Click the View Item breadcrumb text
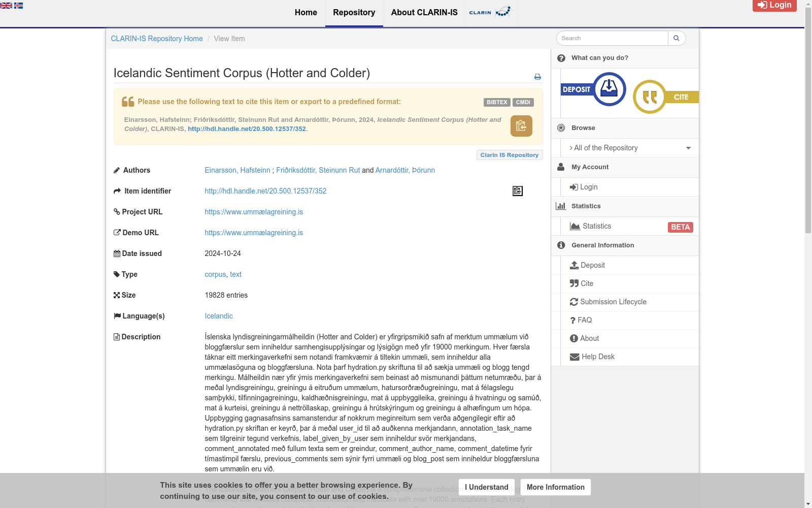Image resolution: width=812 pixels, height=508 pixels. point(229,39)
